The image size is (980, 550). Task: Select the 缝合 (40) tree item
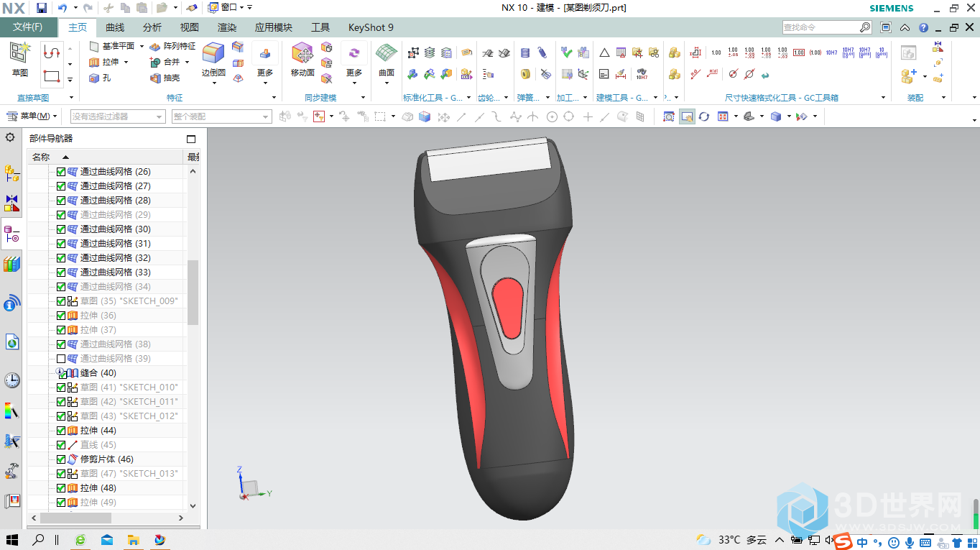pyautogui.click(x=98, y=373)
